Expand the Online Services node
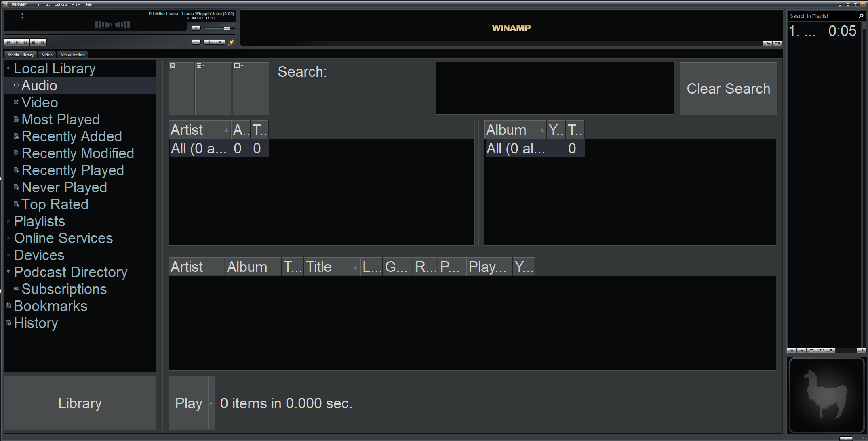Viewport: 868px width, 441px height. (8, 238)
